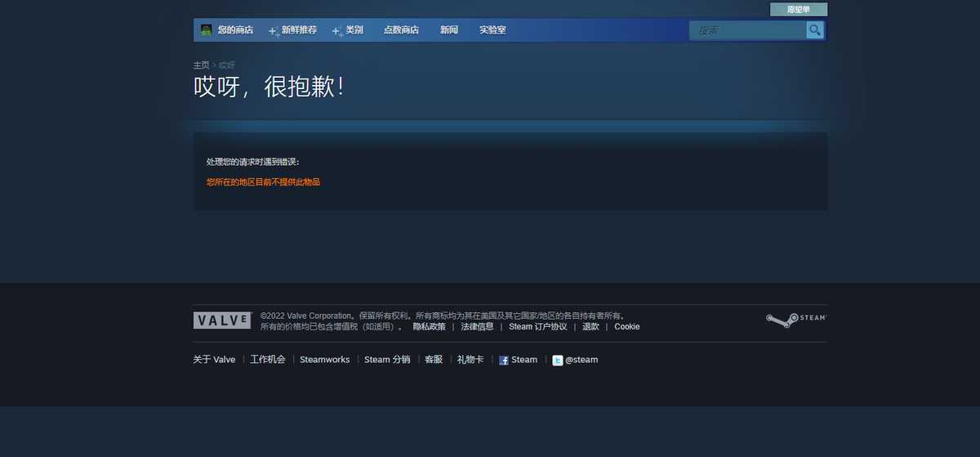Open the 实验室 labs tab
Viewport: 980px width, 457px height.
492,30
